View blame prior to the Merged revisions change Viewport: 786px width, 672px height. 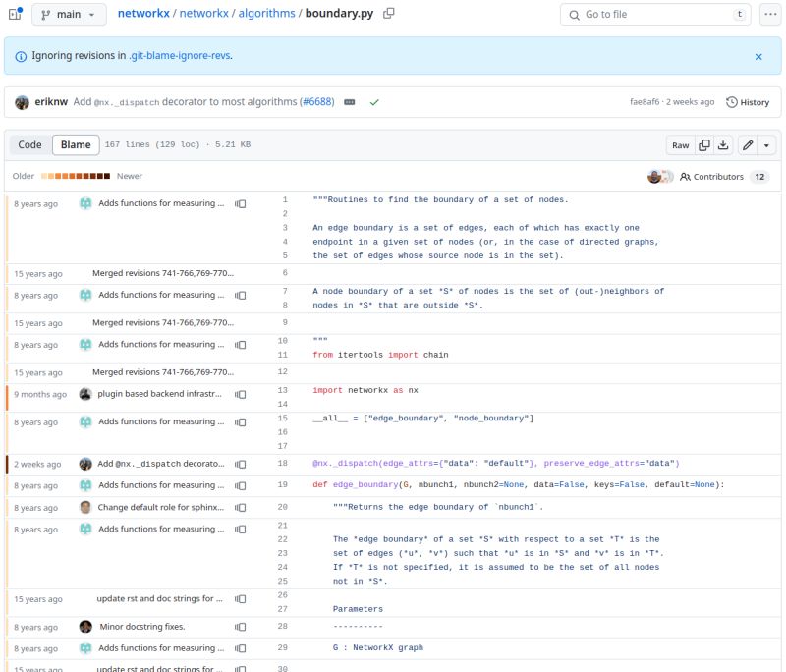point(241,273)
